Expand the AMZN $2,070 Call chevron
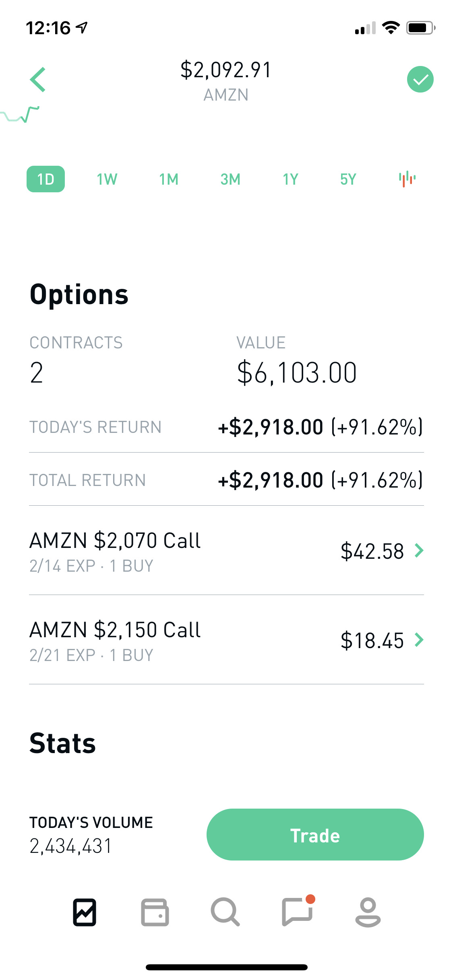Screen dimensions: 453x980 point(419,550)
